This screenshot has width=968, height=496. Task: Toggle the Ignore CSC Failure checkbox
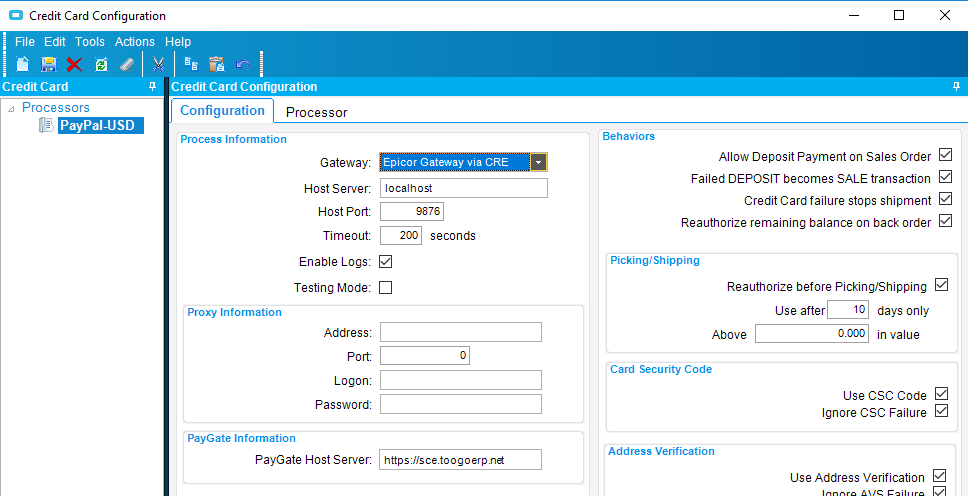(941, 410)
